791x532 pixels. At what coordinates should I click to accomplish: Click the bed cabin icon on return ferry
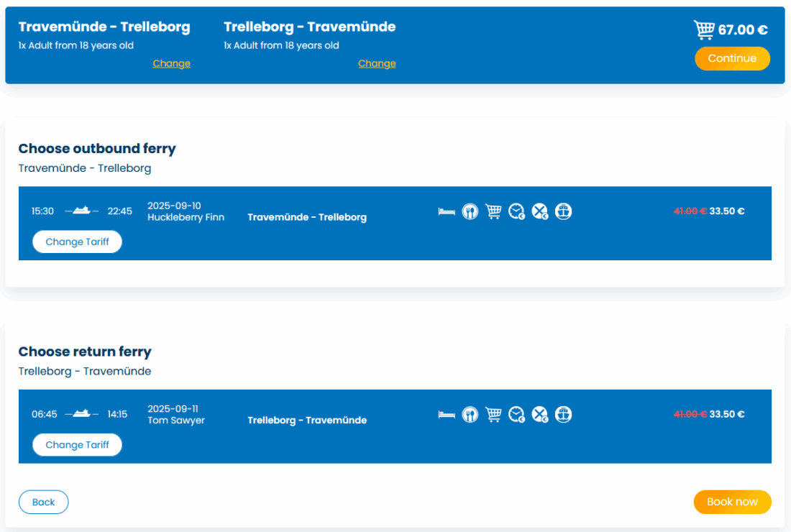point(447,414)
